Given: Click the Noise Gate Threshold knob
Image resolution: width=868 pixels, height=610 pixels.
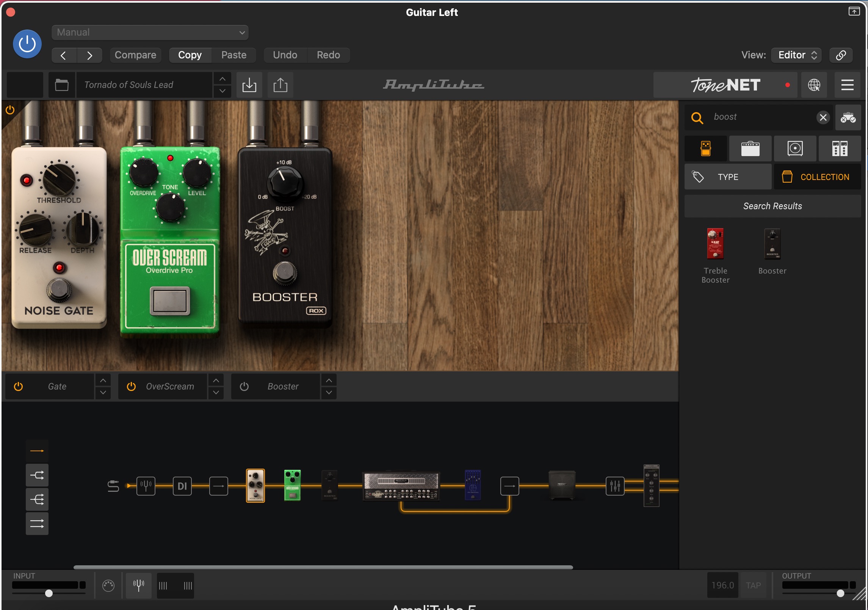Looking at the screenshot, I should 59,179.
